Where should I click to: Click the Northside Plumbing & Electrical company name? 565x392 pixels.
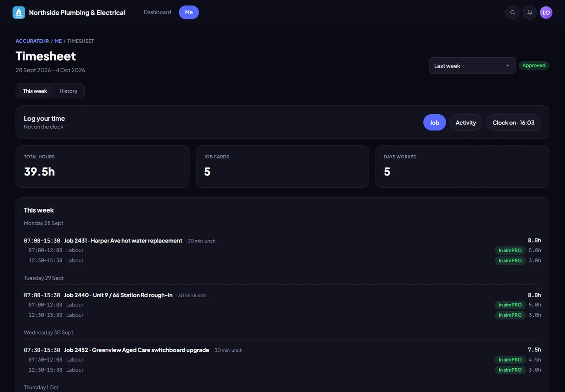tap(77, 12)
